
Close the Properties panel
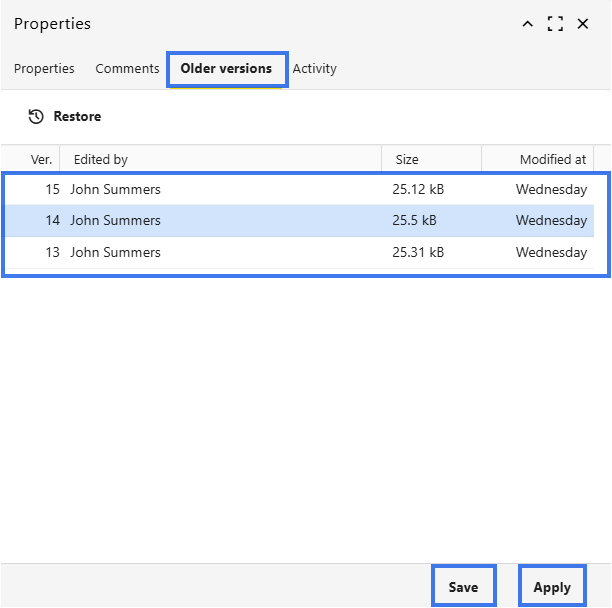click(582, 24)
